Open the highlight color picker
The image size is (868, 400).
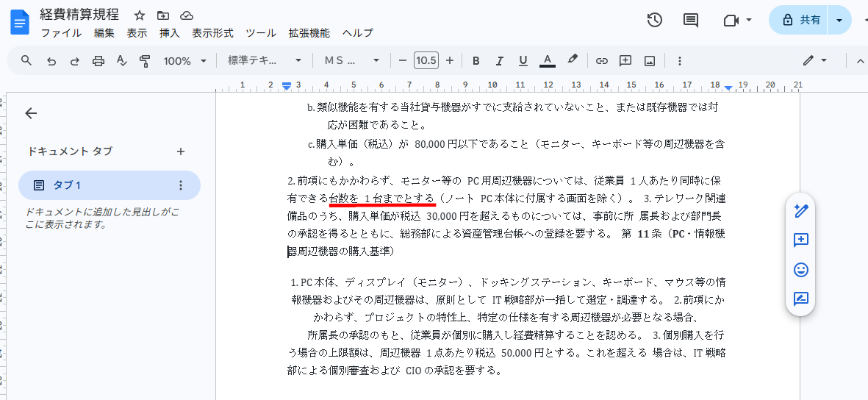573,61
